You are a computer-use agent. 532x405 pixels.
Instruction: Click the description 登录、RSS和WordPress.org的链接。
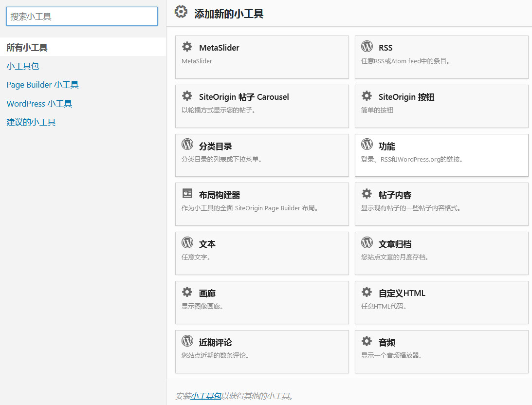[412, 159]
